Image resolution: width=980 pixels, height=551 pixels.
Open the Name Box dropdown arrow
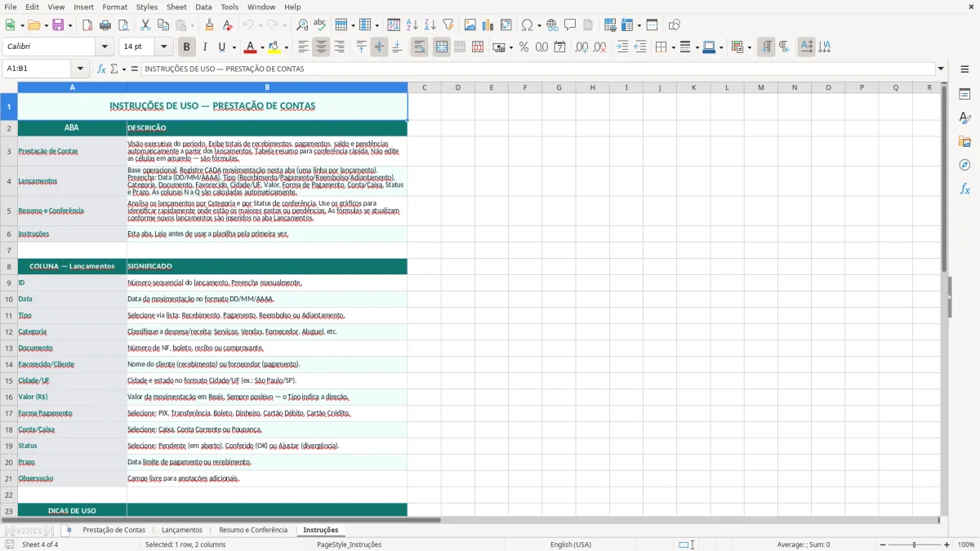[80, 69]
